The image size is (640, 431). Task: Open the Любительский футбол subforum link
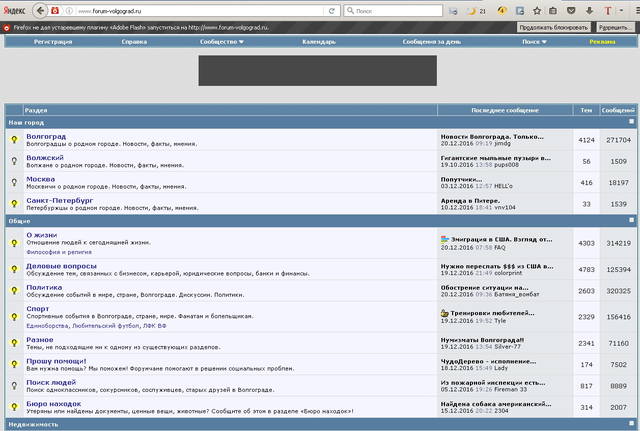tap(105, 326)
